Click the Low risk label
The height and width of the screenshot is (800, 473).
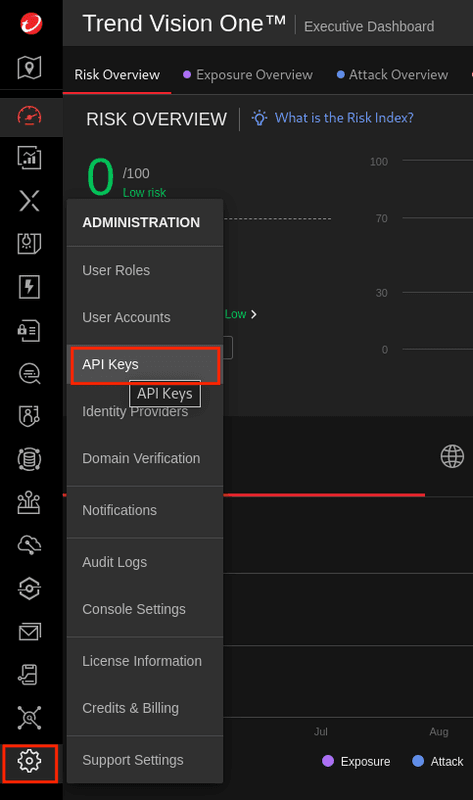pyautogui.click(x=144, y=193)
